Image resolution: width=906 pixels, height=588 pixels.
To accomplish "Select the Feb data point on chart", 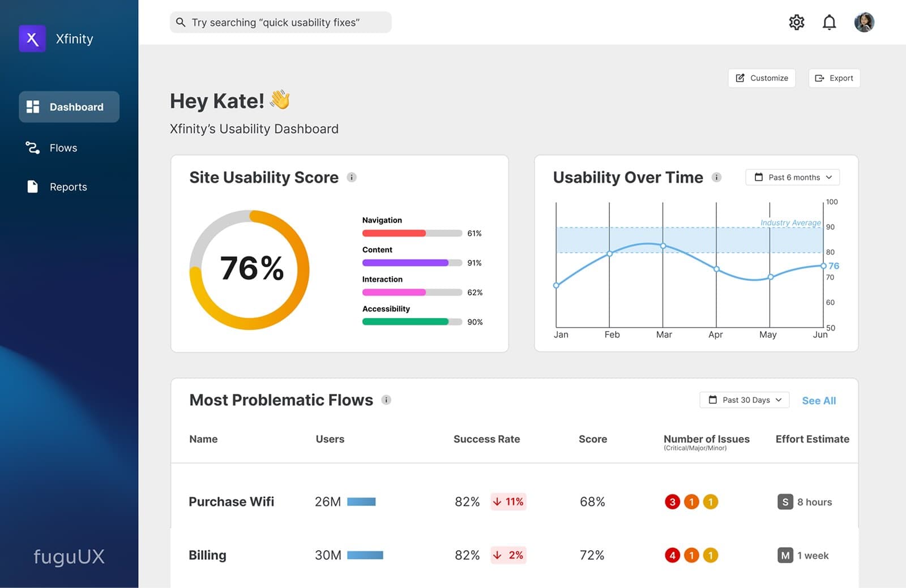I will pos(610,254).
